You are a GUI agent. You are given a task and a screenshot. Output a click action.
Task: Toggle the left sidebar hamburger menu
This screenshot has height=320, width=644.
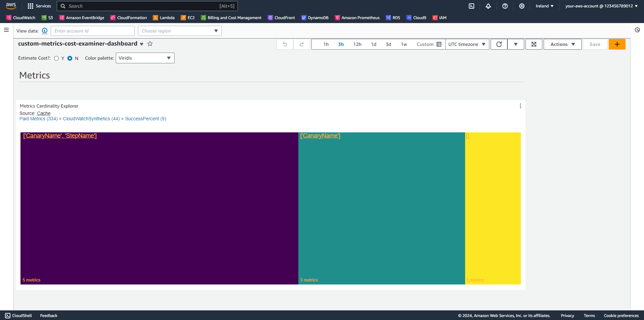(x=6, y=30)
